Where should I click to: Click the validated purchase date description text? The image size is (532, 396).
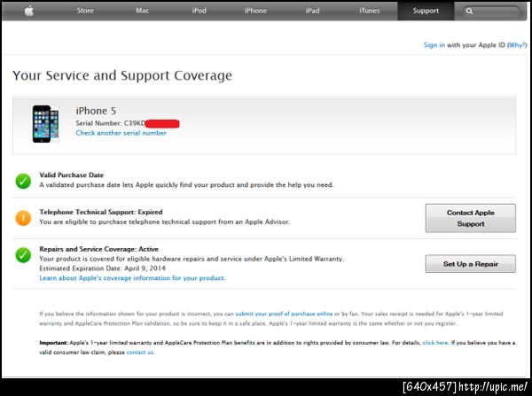(186, 185)
